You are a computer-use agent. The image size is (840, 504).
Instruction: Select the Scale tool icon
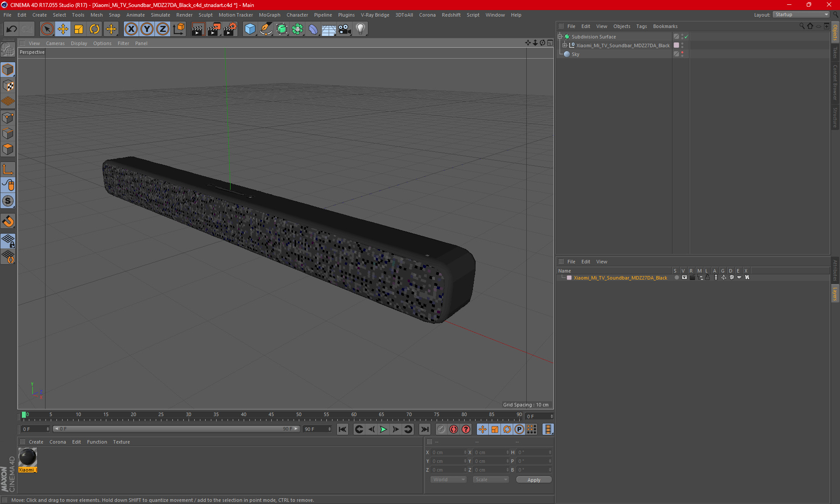(79, 29)
